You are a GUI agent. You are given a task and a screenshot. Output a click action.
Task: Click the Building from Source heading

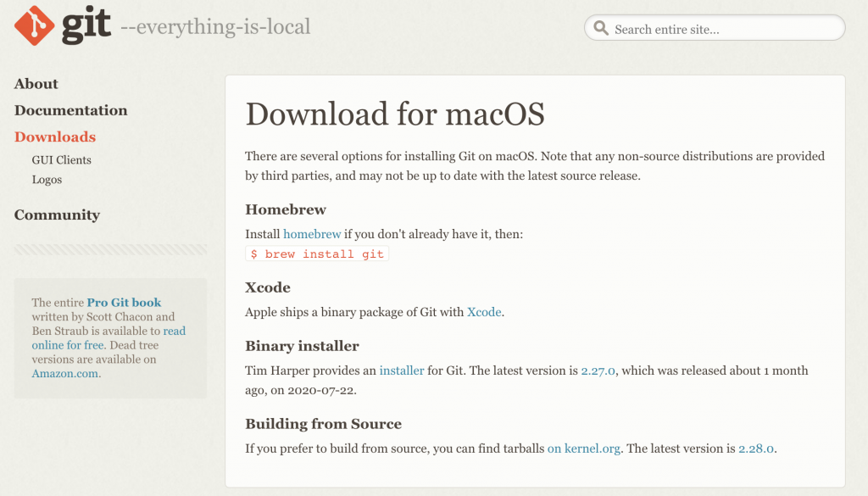[x=323, y=424]
